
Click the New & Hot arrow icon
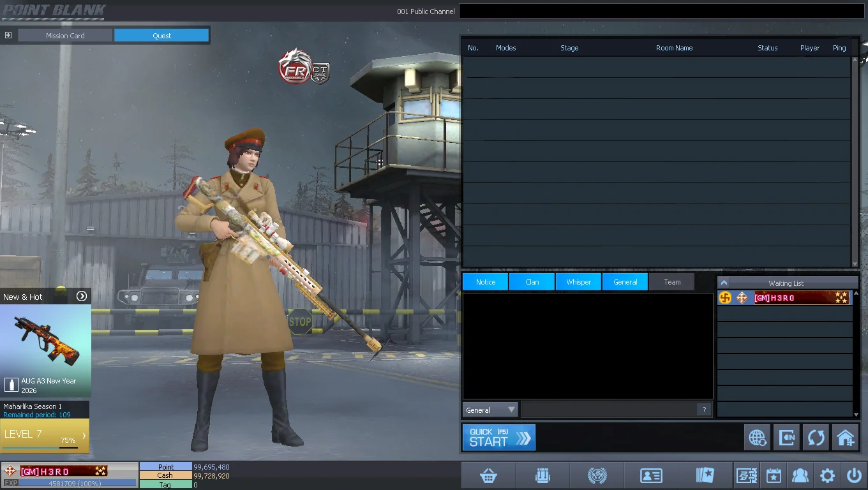point(82,296)
